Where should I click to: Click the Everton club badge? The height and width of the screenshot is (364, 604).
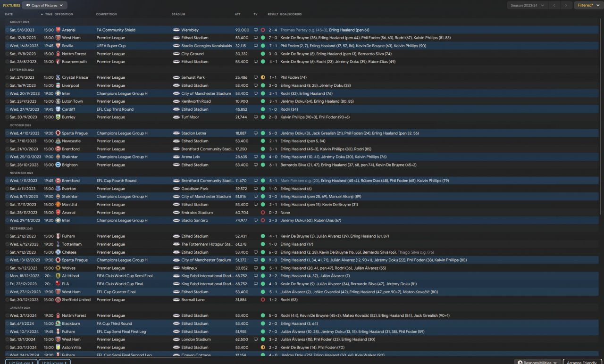[58, 189]
